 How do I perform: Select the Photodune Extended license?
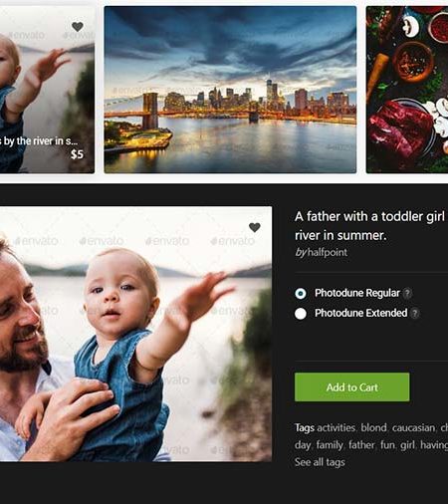click(x=301, y=314)
